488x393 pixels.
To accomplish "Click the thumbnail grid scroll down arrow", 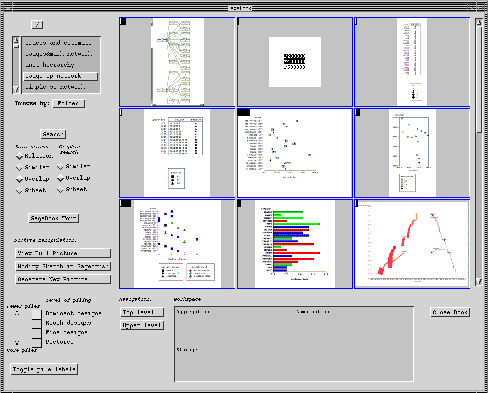I will (x=479, y=282).
